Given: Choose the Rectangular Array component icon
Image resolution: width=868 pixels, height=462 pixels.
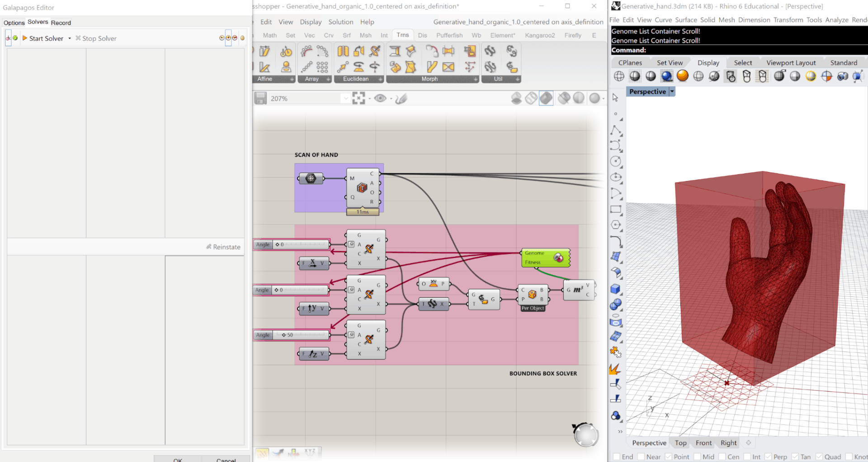Looking at the screenshot, I should pyautogui.click(x=322, y=67).
